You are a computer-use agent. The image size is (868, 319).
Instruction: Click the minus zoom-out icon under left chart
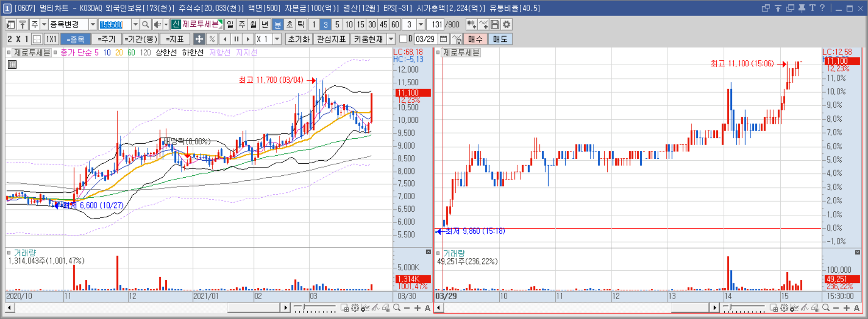click(x=407, y=308)
